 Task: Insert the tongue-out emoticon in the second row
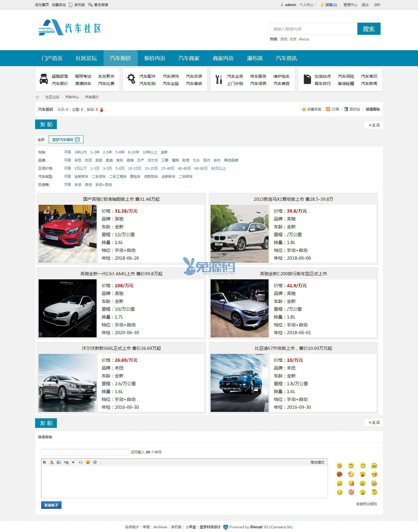pyautogui.click(x=363, y=474)
